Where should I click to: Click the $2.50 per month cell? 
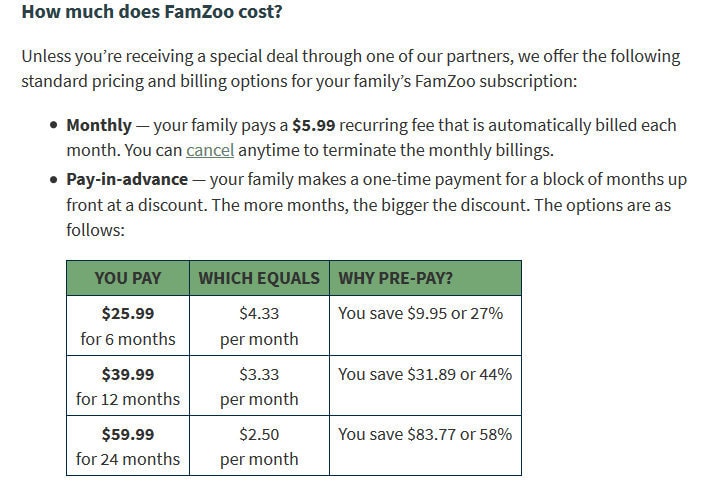coord(259,446)
